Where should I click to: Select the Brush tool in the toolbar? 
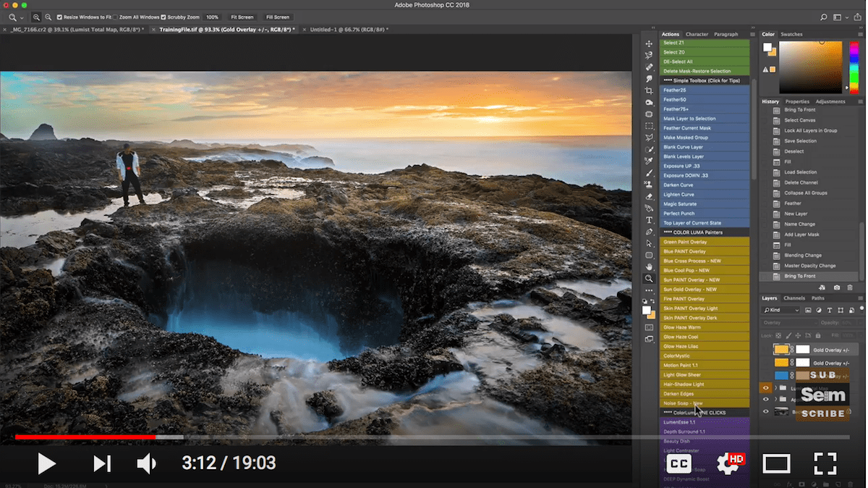(649, 173)
